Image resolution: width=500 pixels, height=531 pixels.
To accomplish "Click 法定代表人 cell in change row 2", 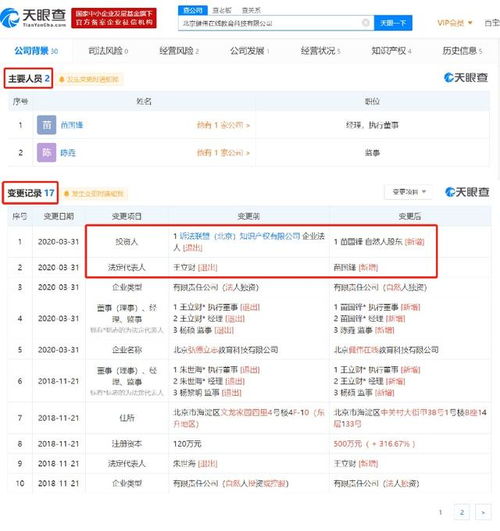I will [127, 268].
